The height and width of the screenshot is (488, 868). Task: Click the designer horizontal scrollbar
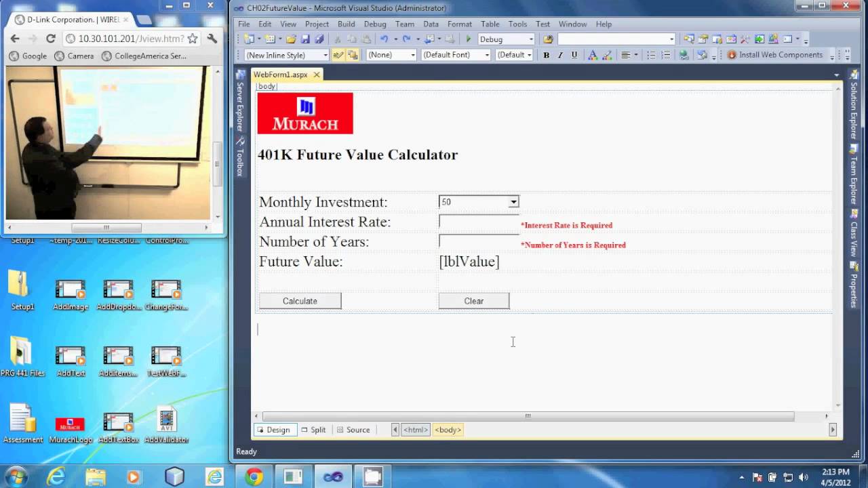pos(528,416)
